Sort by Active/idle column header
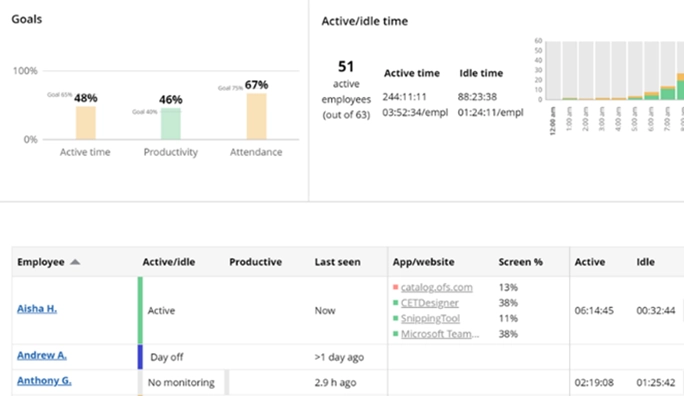684x396 pixels. coord(169,262)
